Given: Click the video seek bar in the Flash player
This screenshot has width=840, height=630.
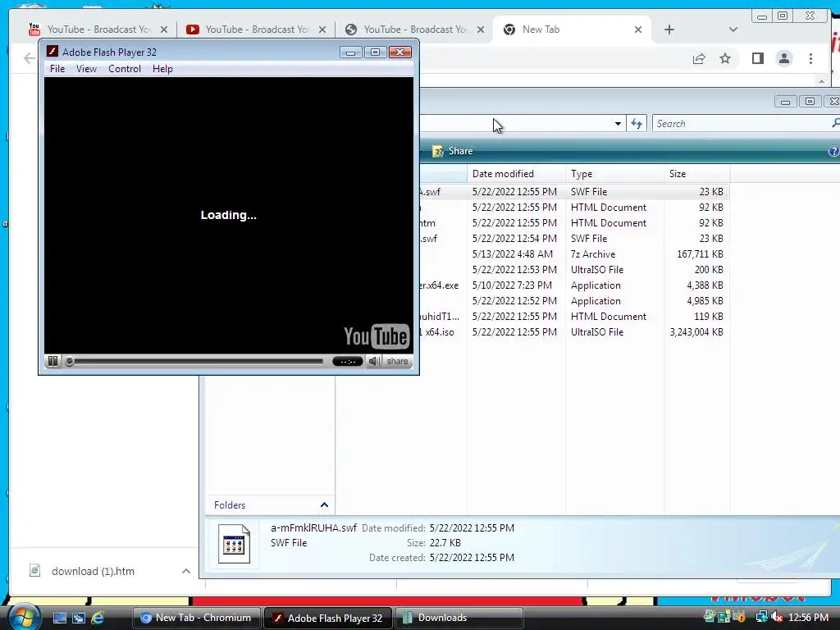Looking at the screenshot, I should click(x=199, y=361).
